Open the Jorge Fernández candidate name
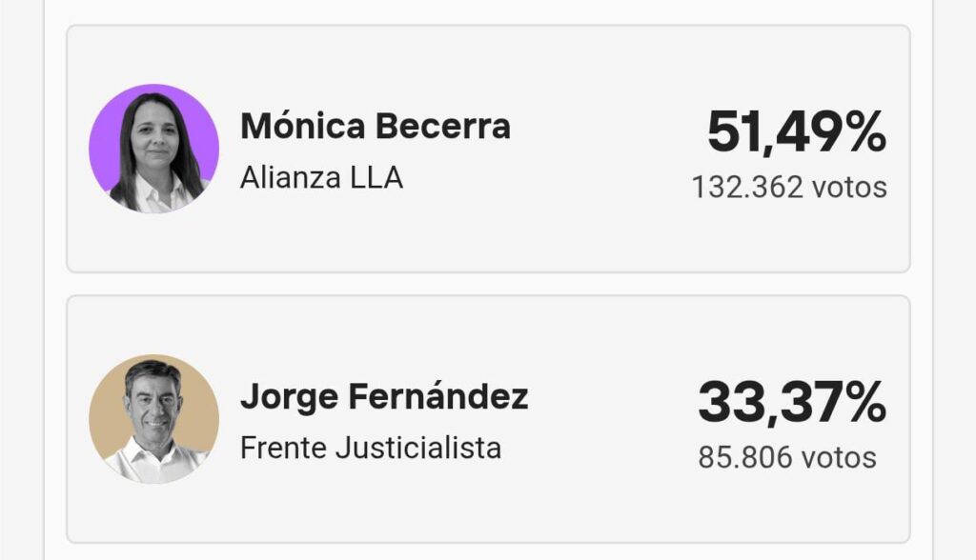 (383, 396)
